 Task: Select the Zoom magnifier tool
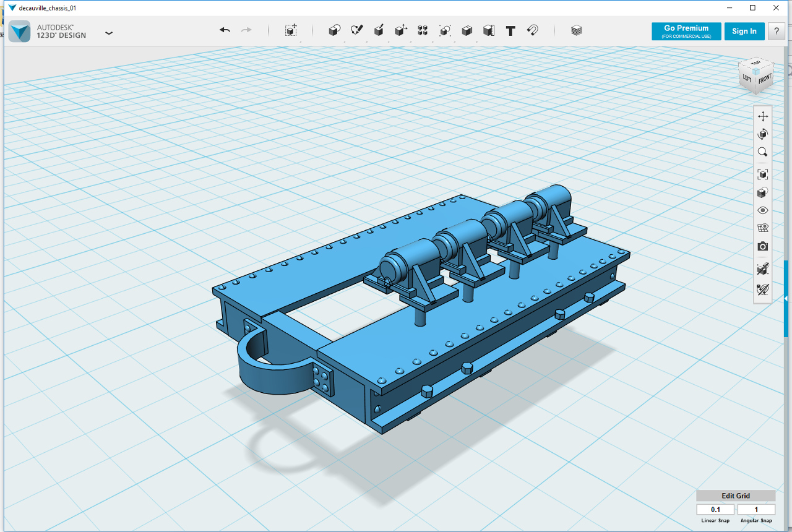(763, 152)
